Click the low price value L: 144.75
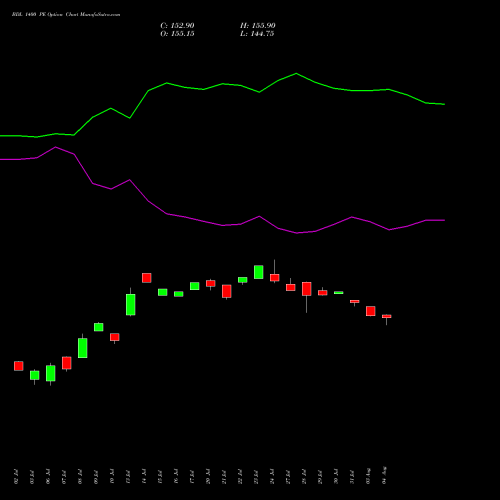Viewport: 500px width, 500px height. click(257, 34)
